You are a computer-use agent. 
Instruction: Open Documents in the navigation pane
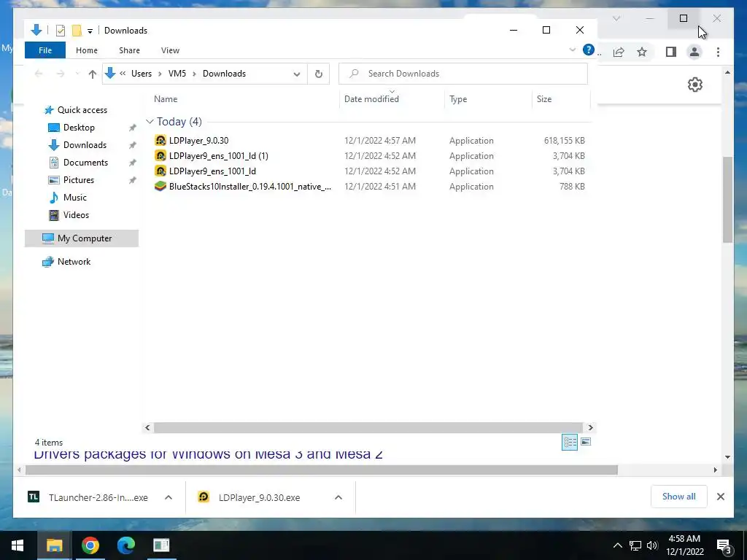pos(85,163)
